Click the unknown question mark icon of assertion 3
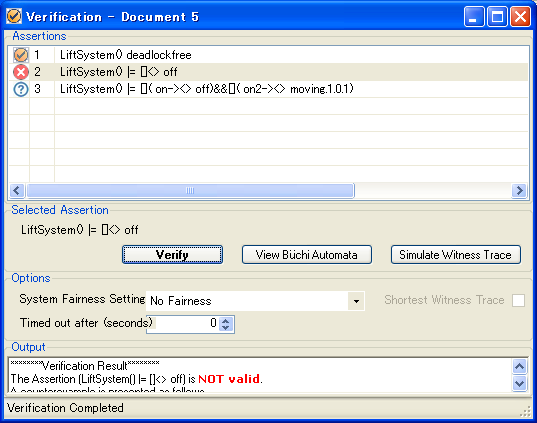Screen dimensions: 537x423 tap(21, 89)
